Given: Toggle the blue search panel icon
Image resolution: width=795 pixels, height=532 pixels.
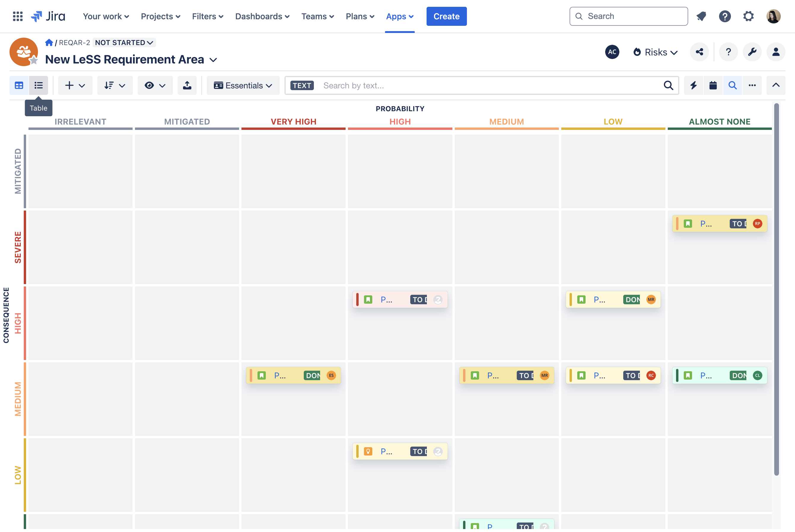Looking at the screenshot, I should (733, 85).
